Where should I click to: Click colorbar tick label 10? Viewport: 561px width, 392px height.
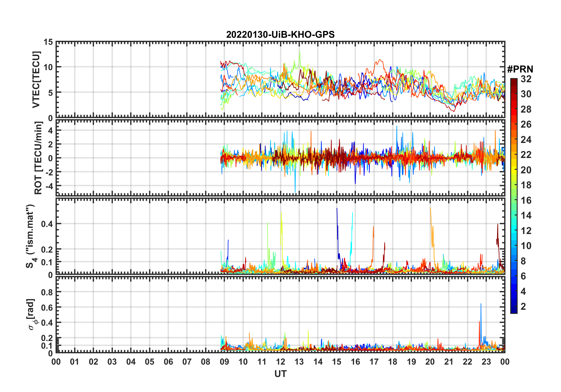click(x=526, y=246)
